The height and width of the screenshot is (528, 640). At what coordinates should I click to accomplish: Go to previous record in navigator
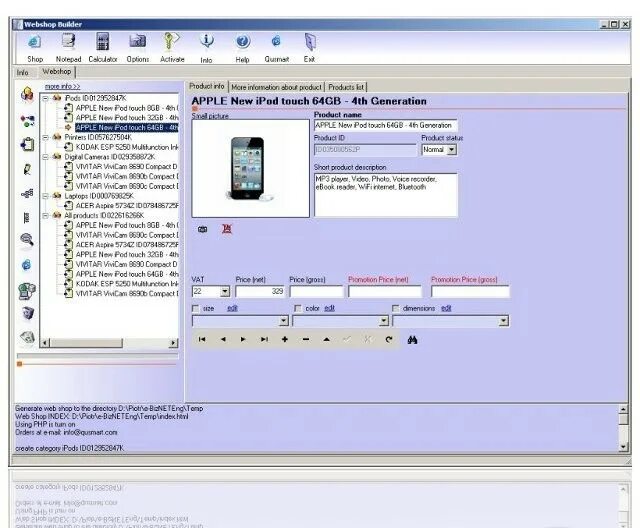[x=223, y=339]
